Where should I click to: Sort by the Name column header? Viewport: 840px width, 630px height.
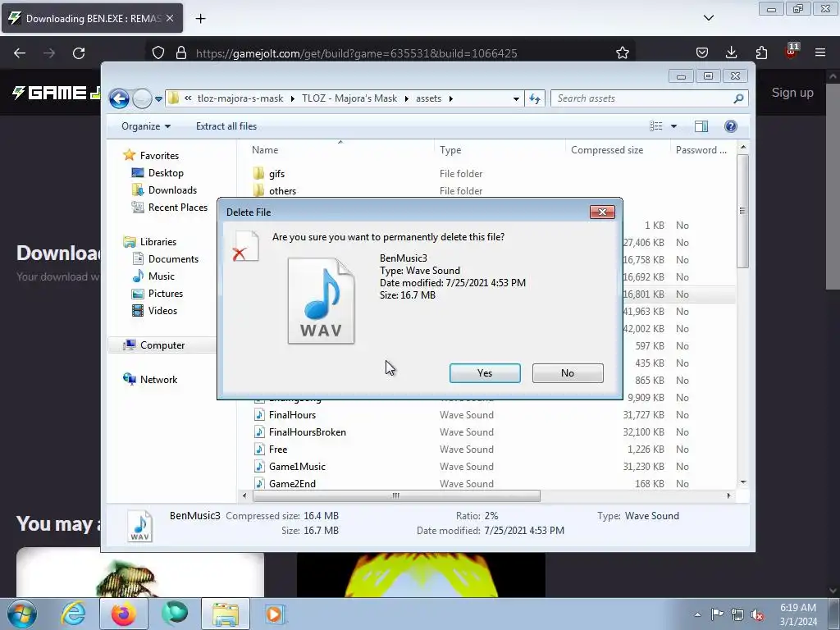click(x=265, y=150)
